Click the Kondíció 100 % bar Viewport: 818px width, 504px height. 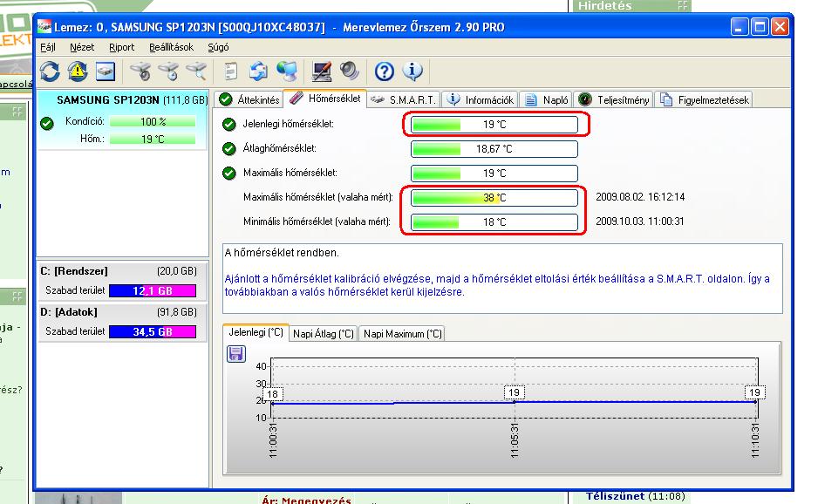(x=153, y=121)
